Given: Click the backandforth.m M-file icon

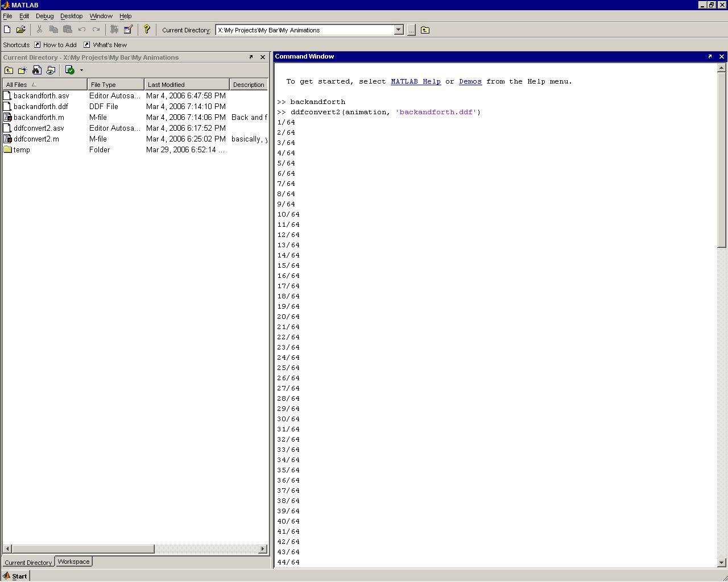Looking at the screenshot, I should (x=7, y=117).
